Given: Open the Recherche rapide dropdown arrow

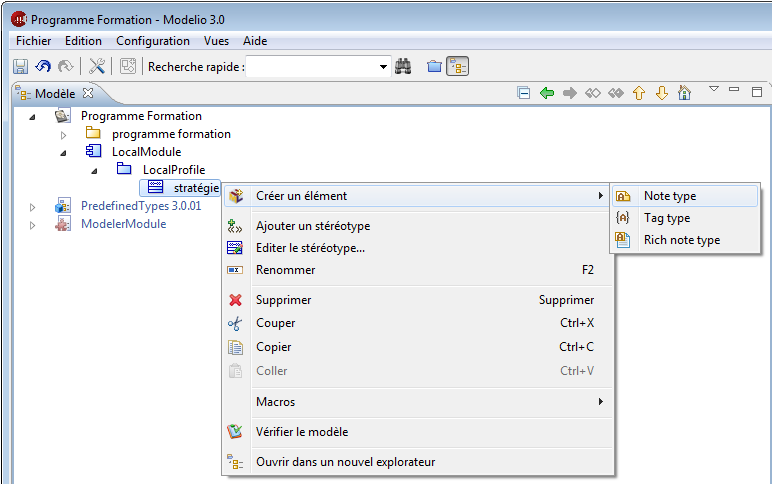Looking at the screenshot, I should [383, 66].
